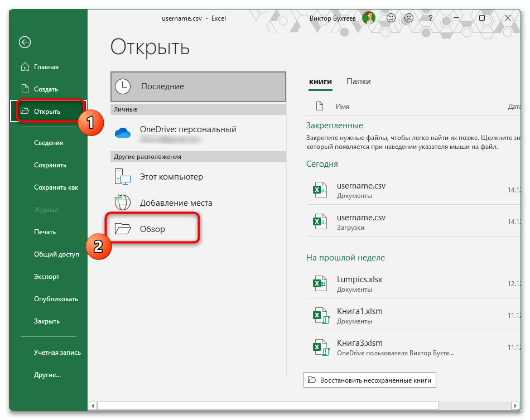This screenshot has height=420, width=530.
Task: Click the horizontal scrollbar right arrow
Action: click(x=515, y=405)
